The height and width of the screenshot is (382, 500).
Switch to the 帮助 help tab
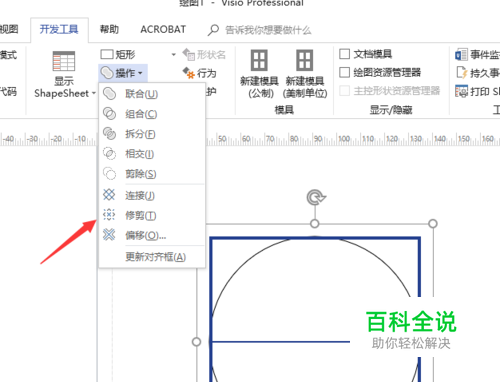[109, 29]
